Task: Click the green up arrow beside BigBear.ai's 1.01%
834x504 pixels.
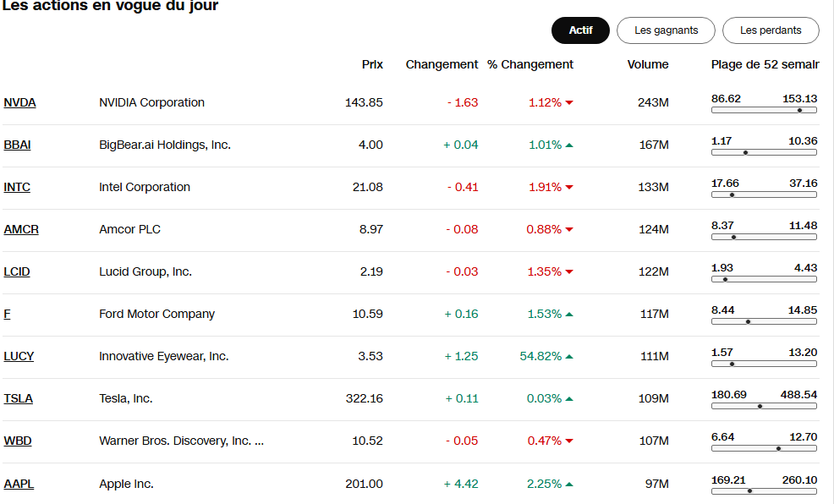Action: (x=569, y=145)
